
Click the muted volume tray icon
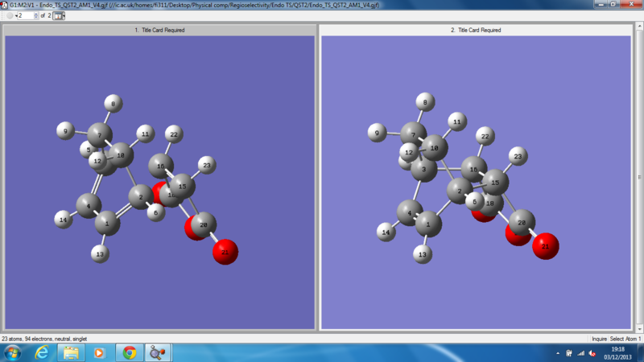pos(592,353)
